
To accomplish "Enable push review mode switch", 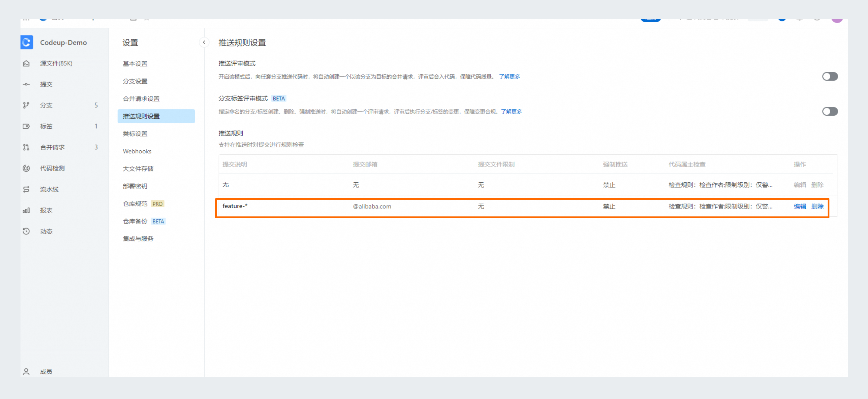I will [x=830, y=77].
